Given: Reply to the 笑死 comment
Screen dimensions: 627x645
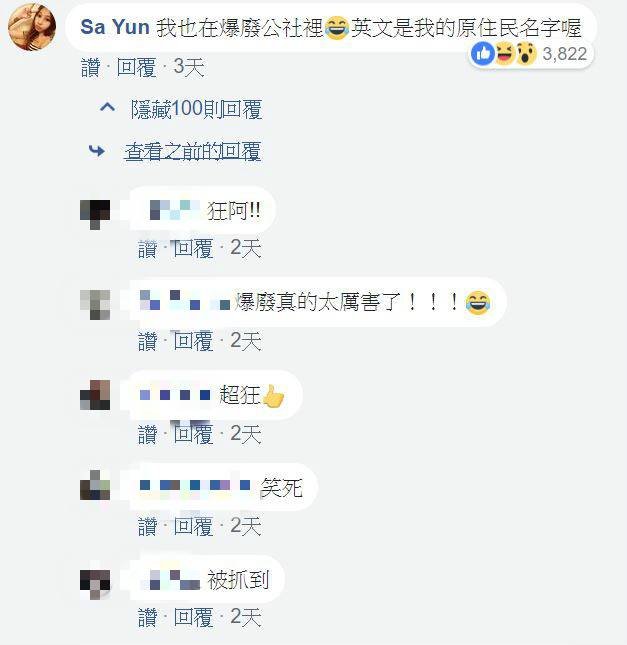Looking at the screenshot, I should tap(193, 526).
